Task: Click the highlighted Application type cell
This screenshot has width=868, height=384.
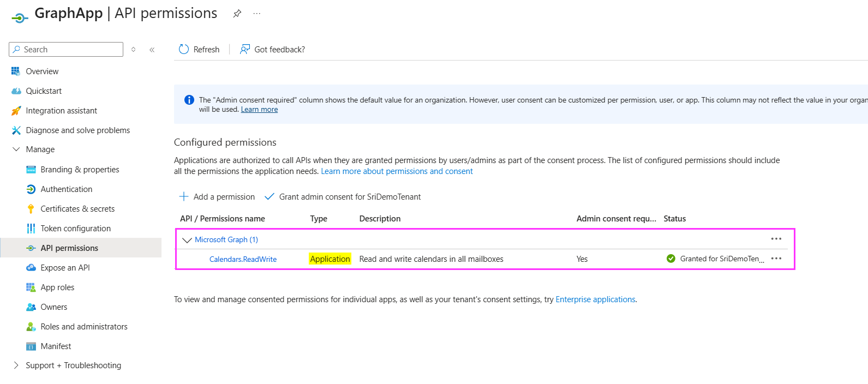Action: 330,259
